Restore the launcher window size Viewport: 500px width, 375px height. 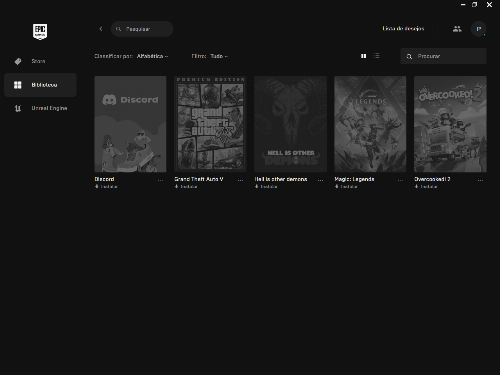[x=475, y=5]
